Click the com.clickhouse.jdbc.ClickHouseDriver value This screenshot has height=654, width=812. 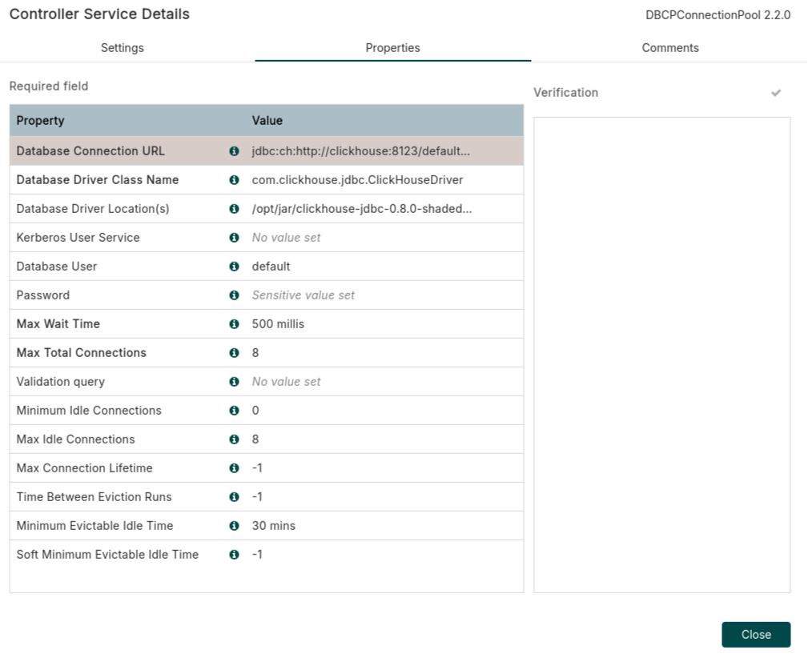click(357, 179)
